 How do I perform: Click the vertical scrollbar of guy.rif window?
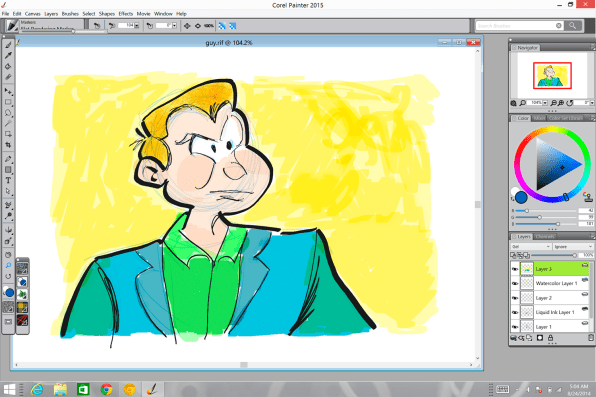click(478, 205)
